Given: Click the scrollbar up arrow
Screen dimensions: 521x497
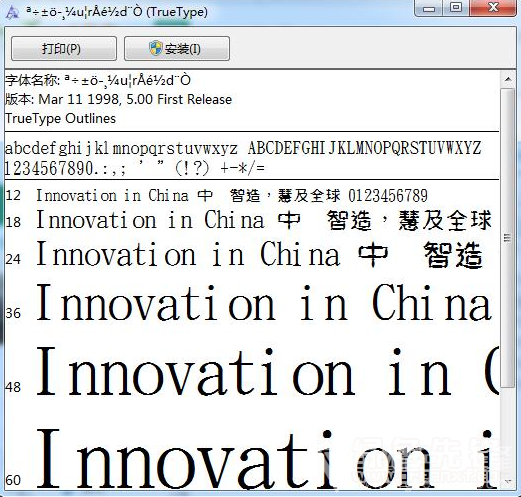Looking at the screenshot, I should point(508,79).
